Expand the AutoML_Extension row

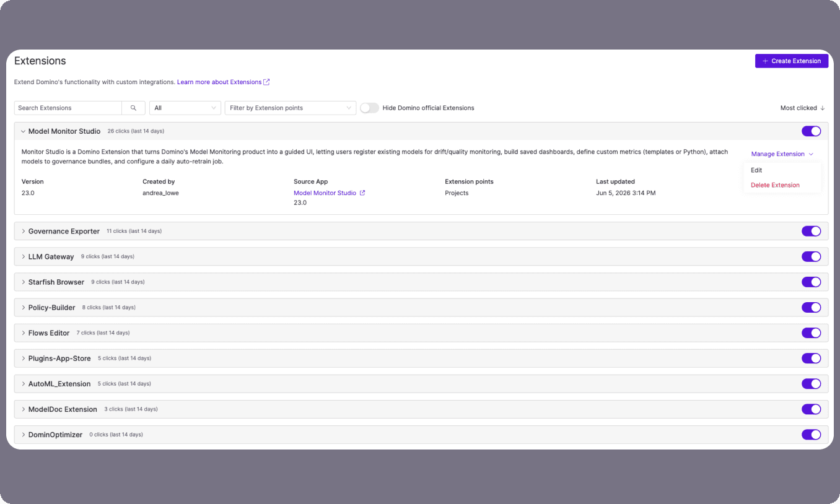(23, 383)
